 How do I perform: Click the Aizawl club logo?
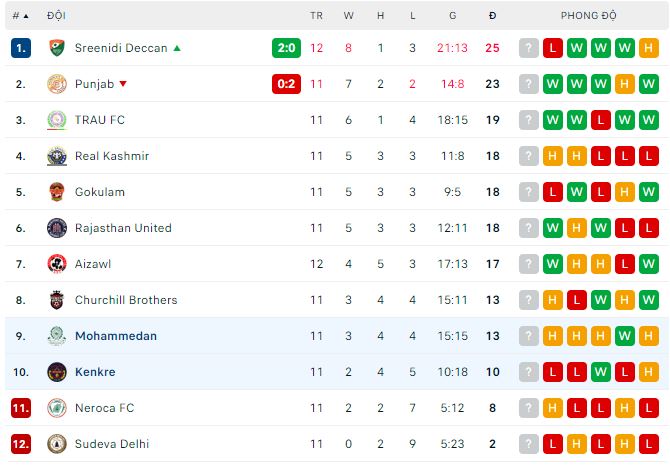click(x=57, y=264)
